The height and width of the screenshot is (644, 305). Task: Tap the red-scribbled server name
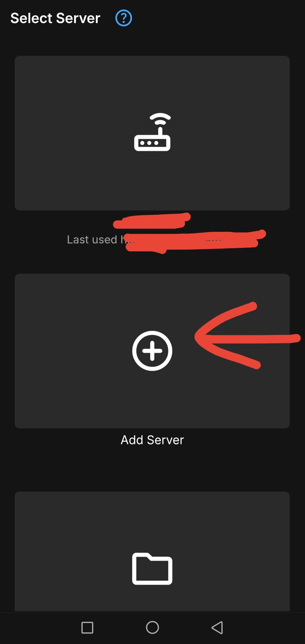[x=152, y=221]
